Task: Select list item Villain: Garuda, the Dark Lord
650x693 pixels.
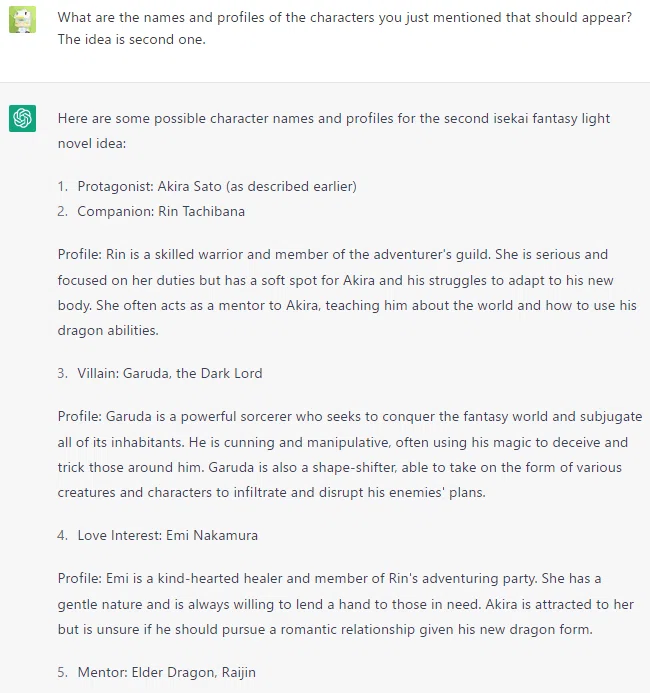Action: coord(170,373)
